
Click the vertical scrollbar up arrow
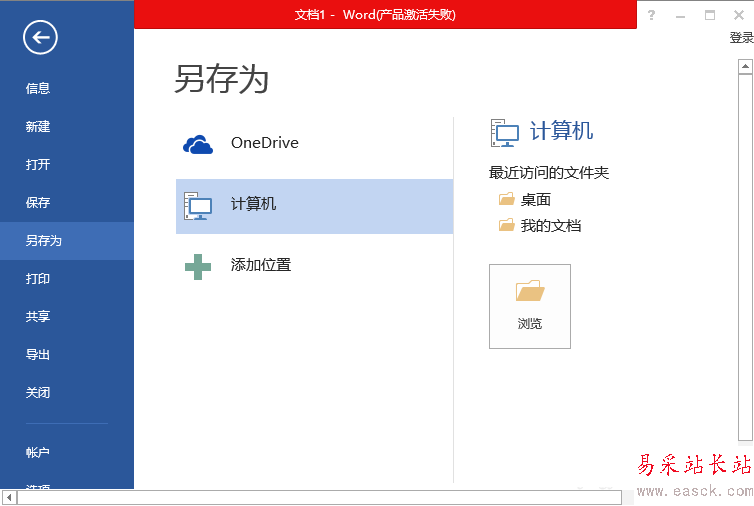(x=745, y=66)
